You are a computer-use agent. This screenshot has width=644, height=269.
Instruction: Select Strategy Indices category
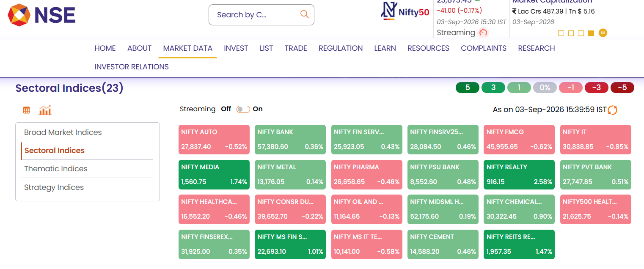(87, 187)
